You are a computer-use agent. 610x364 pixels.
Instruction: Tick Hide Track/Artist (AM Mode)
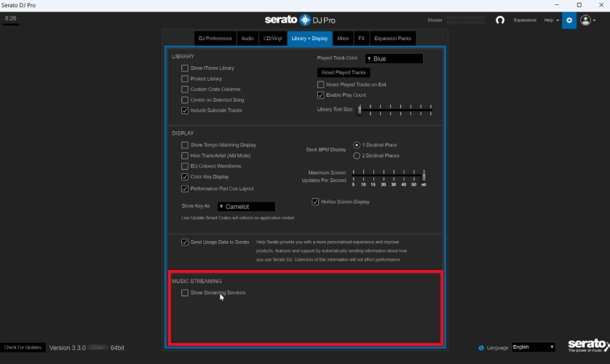[185, 156]
